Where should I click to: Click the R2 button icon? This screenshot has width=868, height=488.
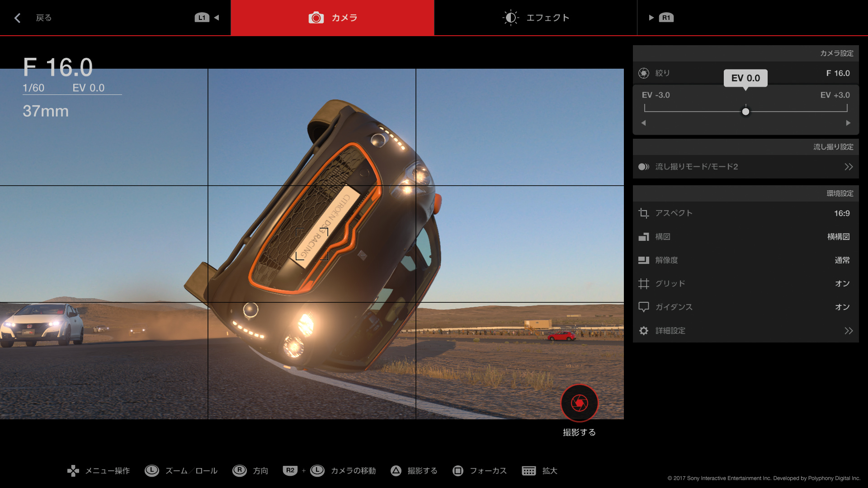[x=290, y=471]
